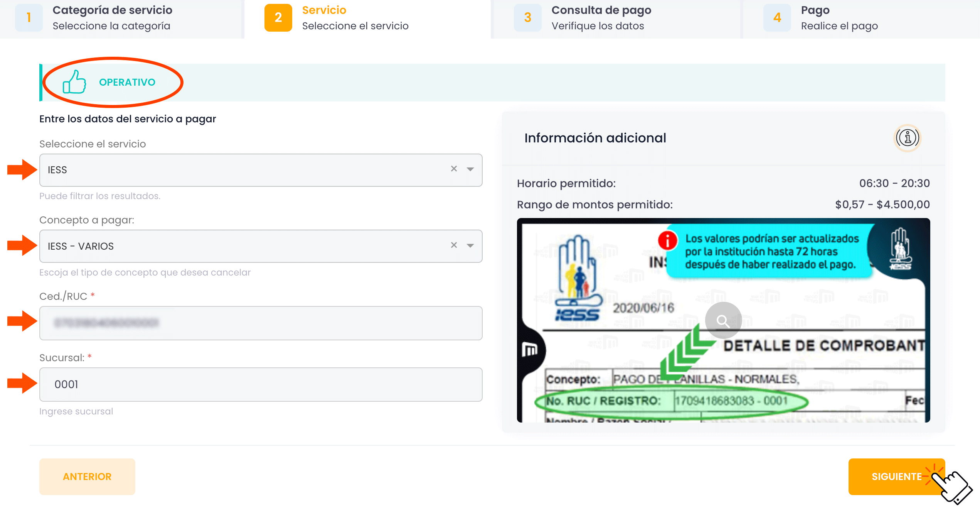Open the IESS receipt sample image
The image size is (980, 514).
[x=723, y=320]
